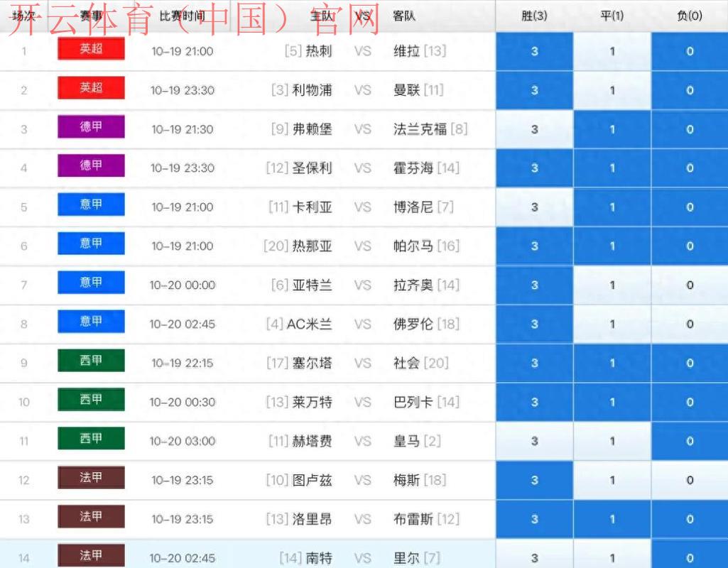The height and width of the screenshot is (568, 728).
Task: Toggle loss (0) for 亚特兰 vs 拉齐奥
Action: (690, 285)
